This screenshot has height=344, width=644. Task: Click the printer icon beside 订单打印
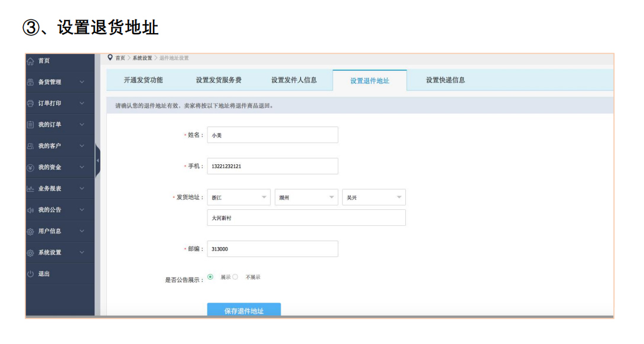(30, 103)
